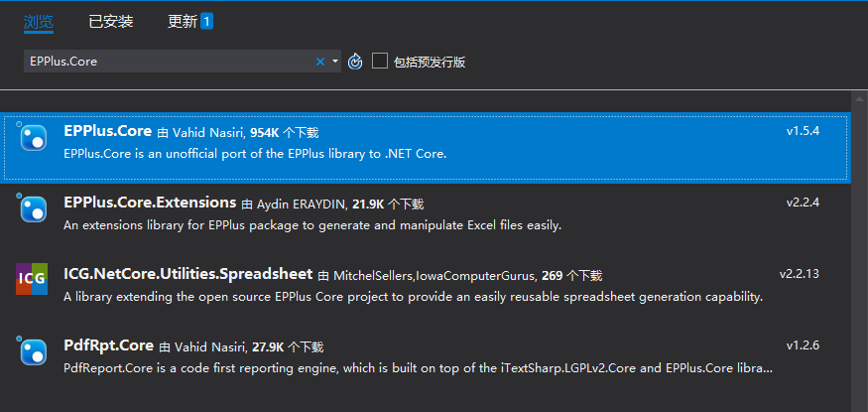This screenshot has width=868, height=412.
Task: Click author MitchelSellers,IowaComputerGurus
Action: (435, 276)
